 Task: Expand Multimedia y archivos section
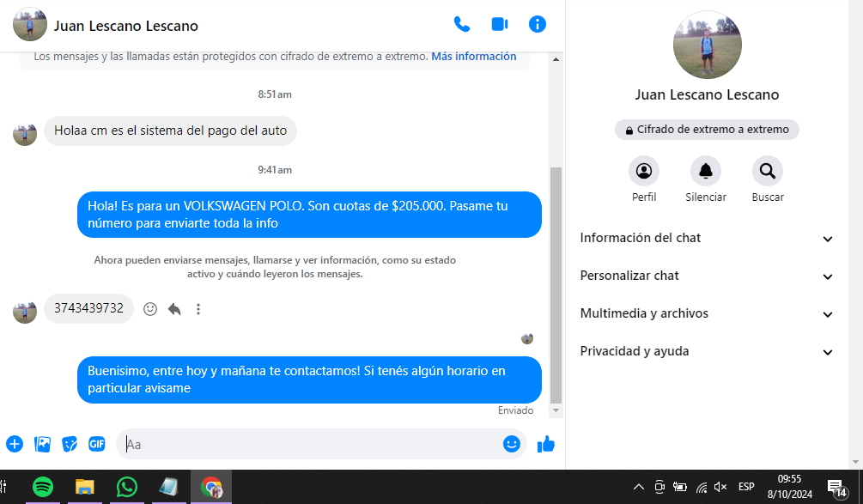tap(707, 313)
